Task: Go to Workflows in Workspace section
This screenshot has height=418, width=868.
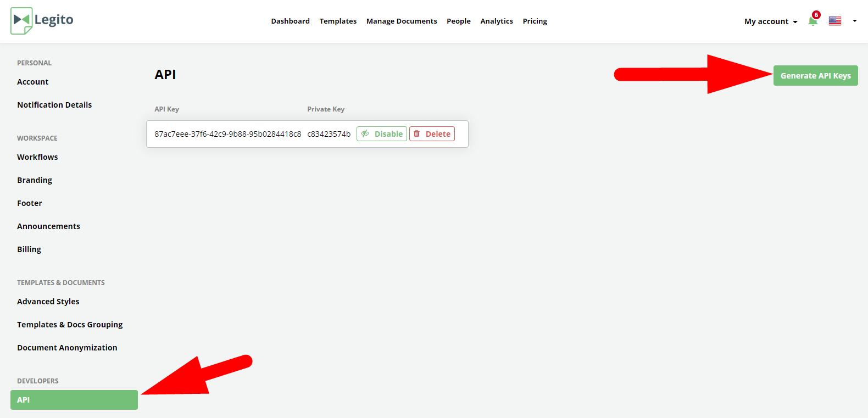Action: (x=37, y=157)
